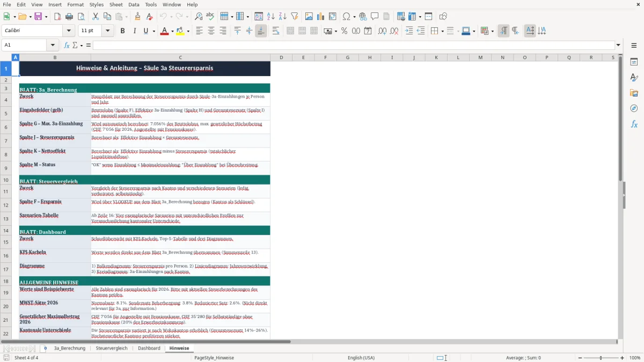Sort ascending A to Z

[270, 17]
